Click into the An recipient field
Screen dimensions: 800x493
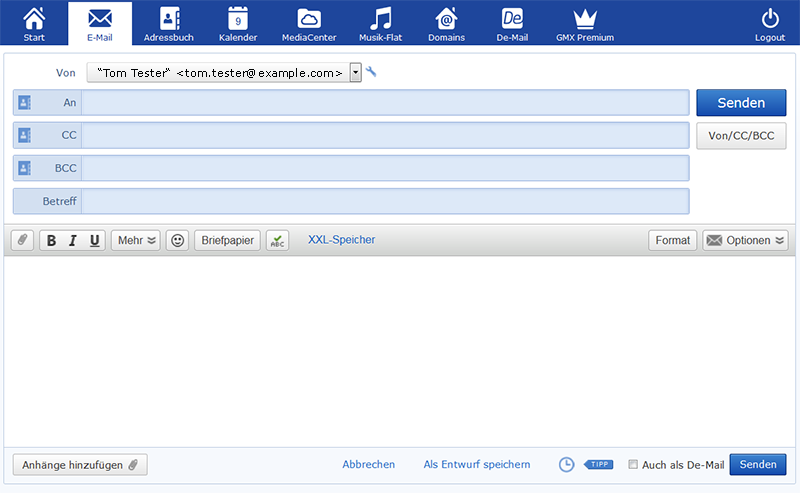tap(385, 103)
